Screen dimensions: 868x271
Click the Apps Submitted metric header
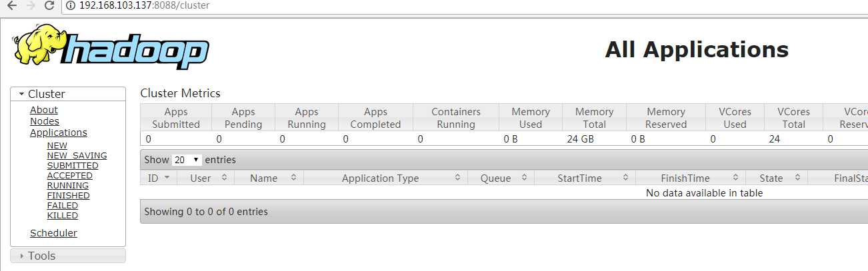(176, 118)
